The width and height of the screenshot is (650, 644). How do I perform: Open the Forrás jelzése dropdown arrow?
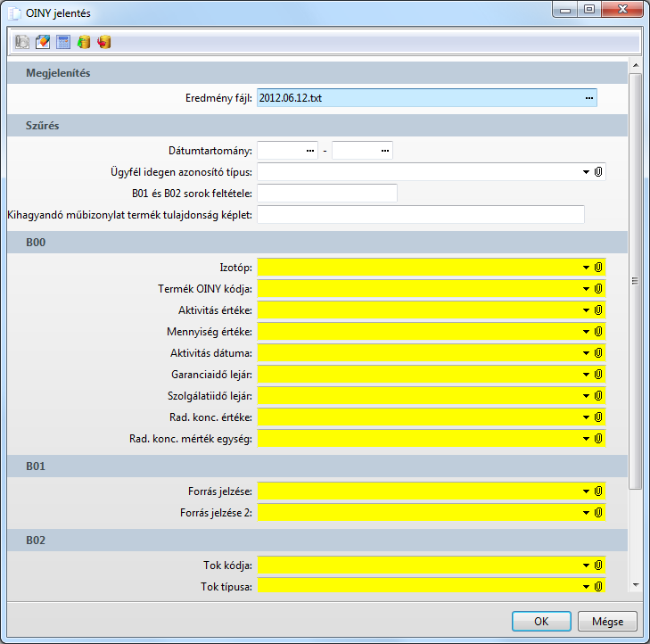click(586, 491)
